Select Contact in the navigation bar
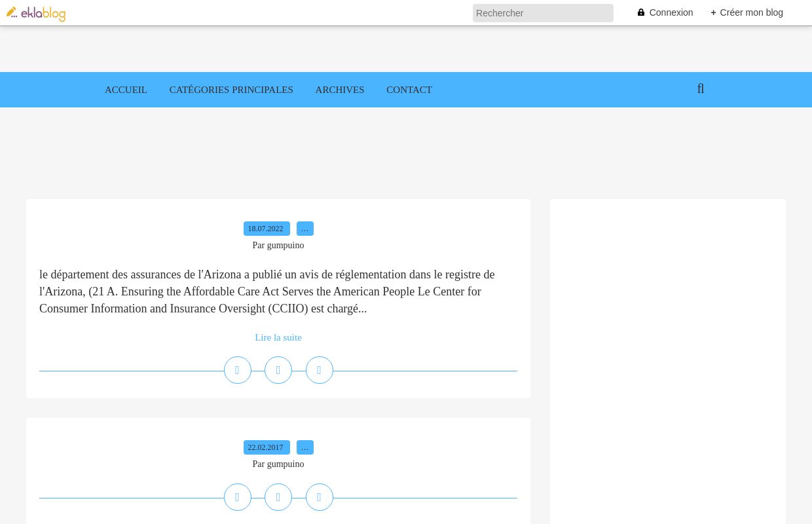Screen dimensions: 812x524 [x=409, y=90]
